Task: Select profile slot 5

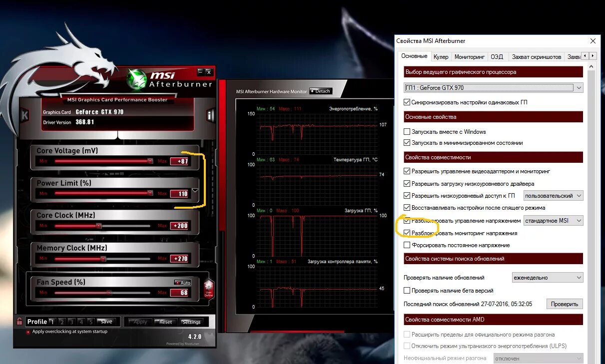Action: [90, 322]
